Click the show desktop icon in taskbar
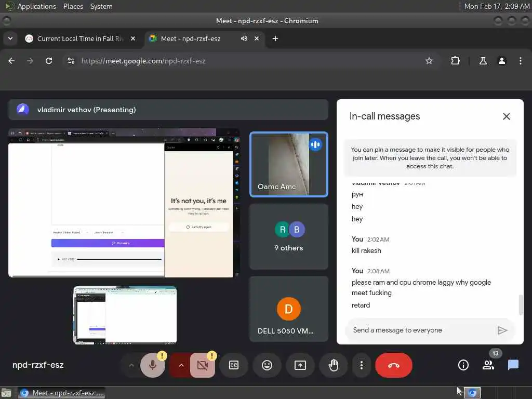The height and width of the screenshot is (399, 532). 6,393
